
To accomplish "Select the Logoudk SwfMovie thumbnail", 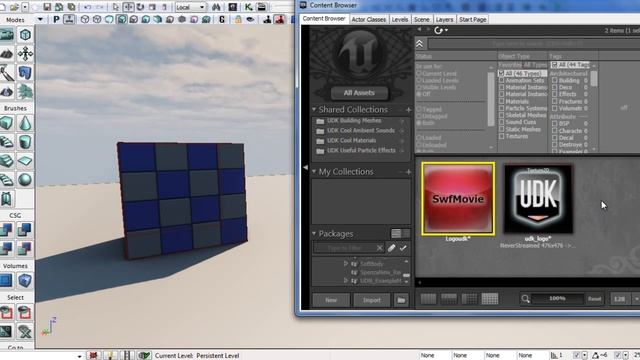I will coord(458,199).
